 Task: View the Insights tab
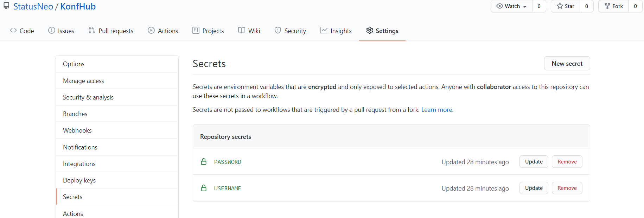[x=336, y=31]
